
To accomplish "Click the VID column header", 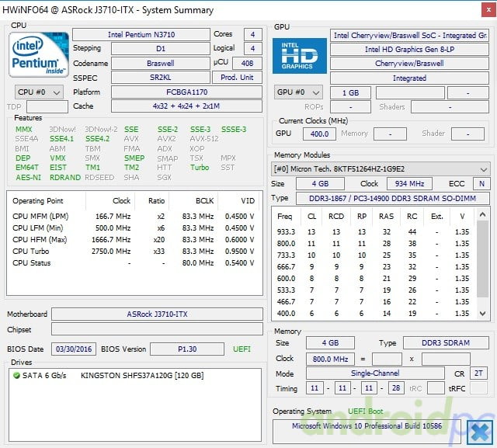I will coord(248,201).
